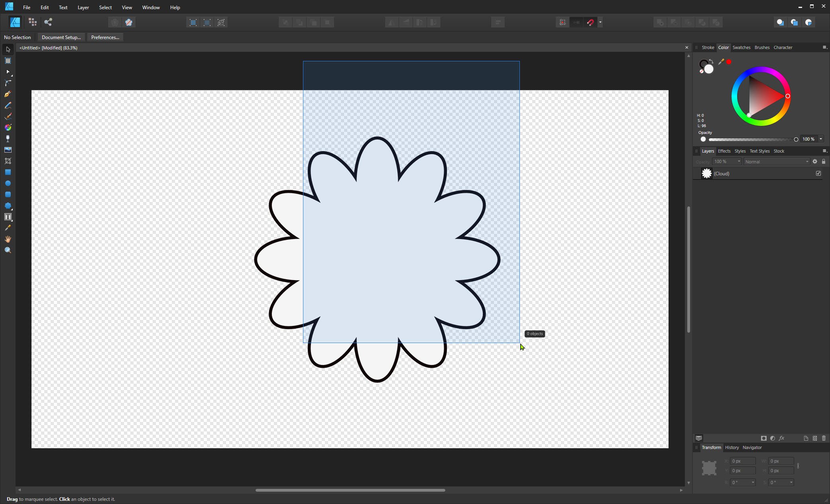The width and height of the screenshot is (830, 504).
Task: Choose the Node tool
Action: click(x=8, y=72)
